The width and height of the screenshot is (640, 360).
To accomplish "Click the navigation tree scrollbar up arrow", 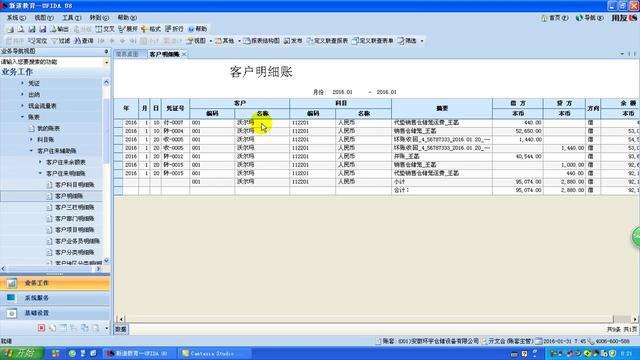I will (x=107, y=82).
